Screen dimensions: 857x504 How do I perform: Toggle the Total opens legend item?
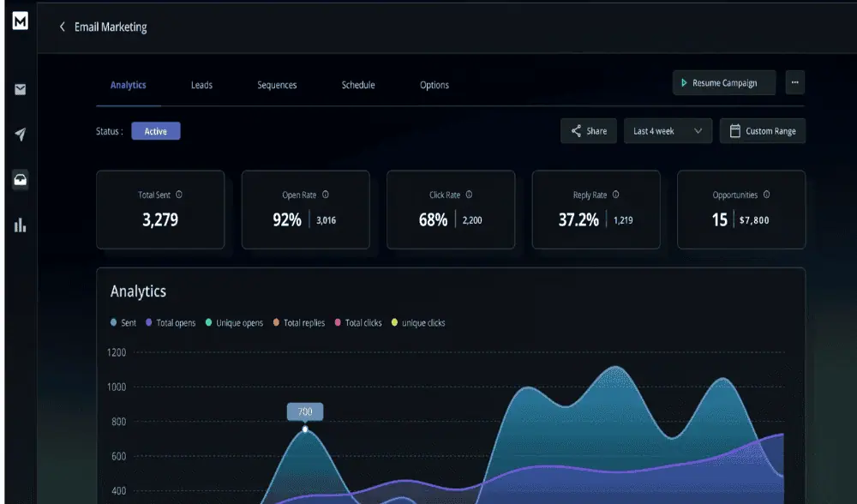[170, 323]
